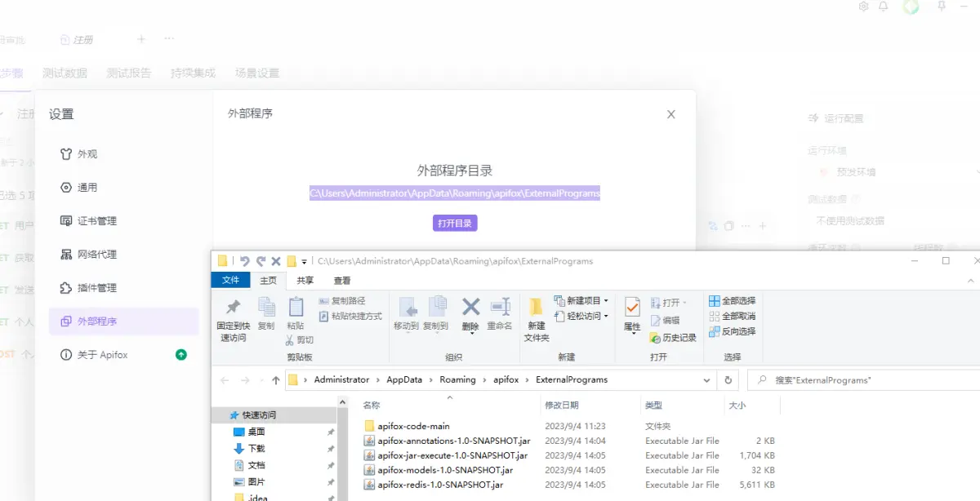This screenshot has height=501, width=980.
Task: Click the 打开目录 button
Action: point(455,224)
